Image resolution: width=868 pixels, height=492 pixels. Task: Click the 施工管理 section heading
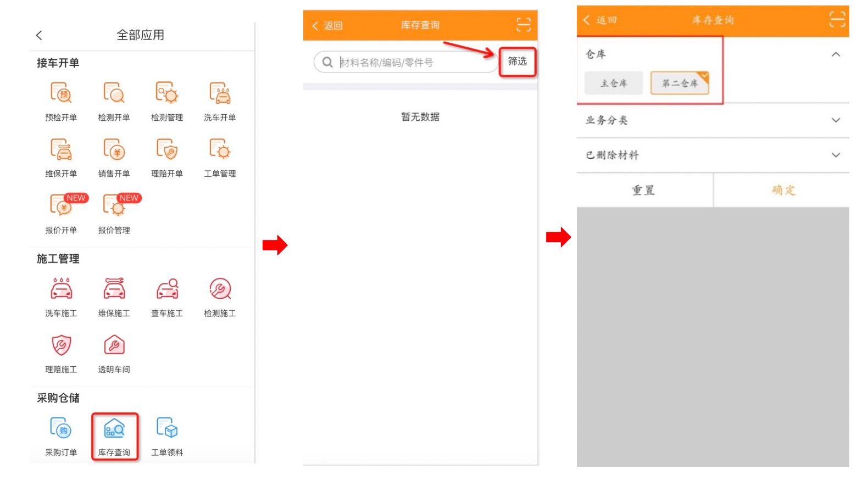click(x=58, y=259)
